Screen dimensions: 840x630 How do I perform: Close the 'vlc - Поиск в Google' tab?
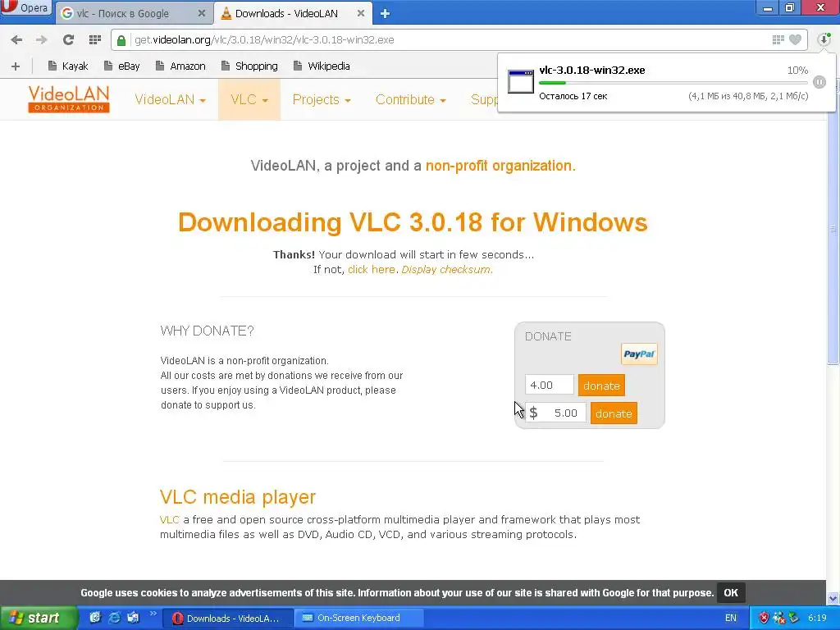[x=202, y=13]
